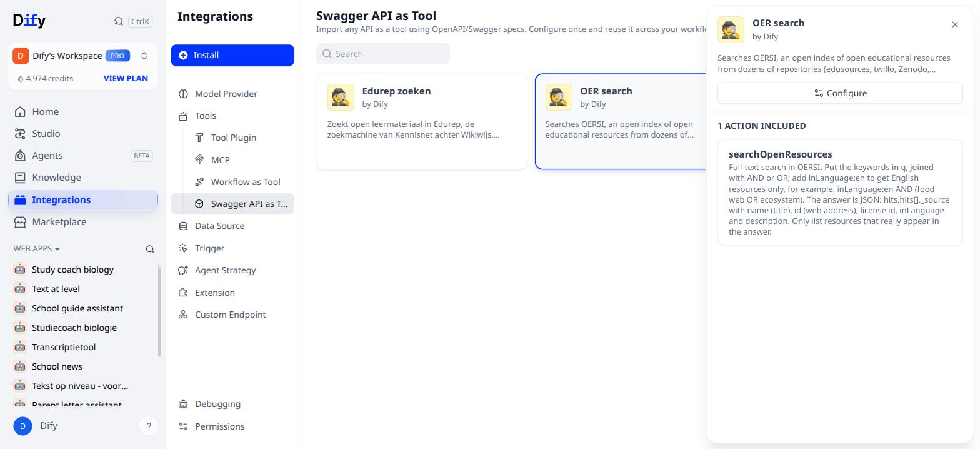Click the Dify logo
Image resolution: width=980 pixels, height=449 pixels.
[29, 20]
